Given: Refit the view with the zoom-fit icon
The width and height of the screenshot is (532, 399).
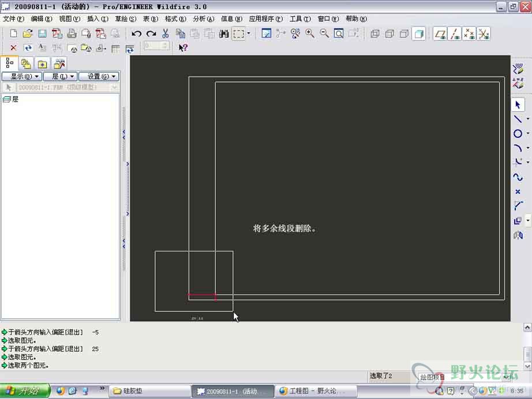Looking at the screenshot, I should tap(339, 33).
